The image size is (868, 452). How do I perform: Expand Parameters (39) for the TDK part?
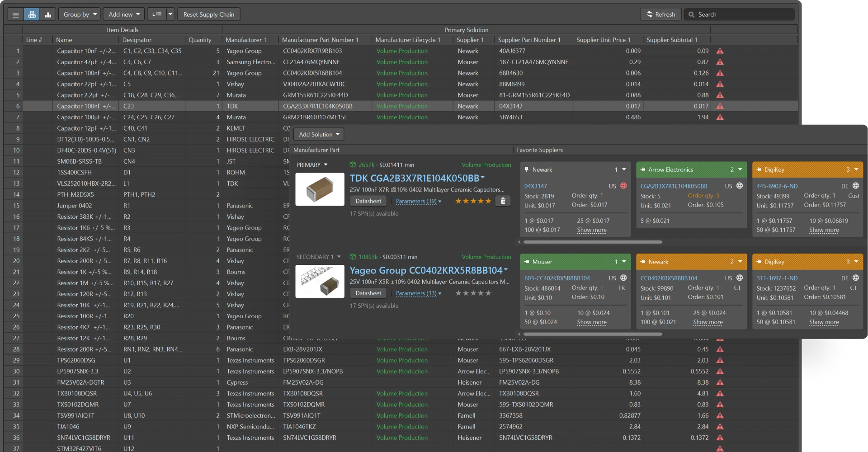tap(419, 201)
